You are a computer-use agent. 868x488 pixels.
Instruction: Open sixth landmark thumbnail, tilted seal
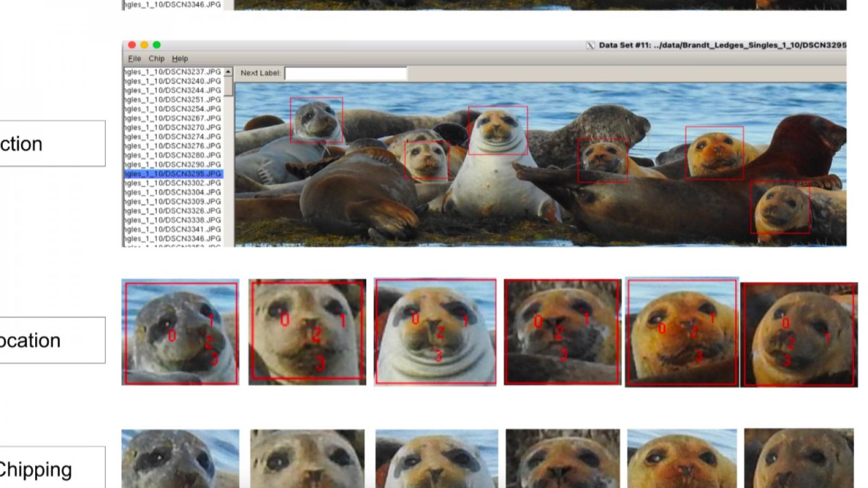click(x=799, y=335)
